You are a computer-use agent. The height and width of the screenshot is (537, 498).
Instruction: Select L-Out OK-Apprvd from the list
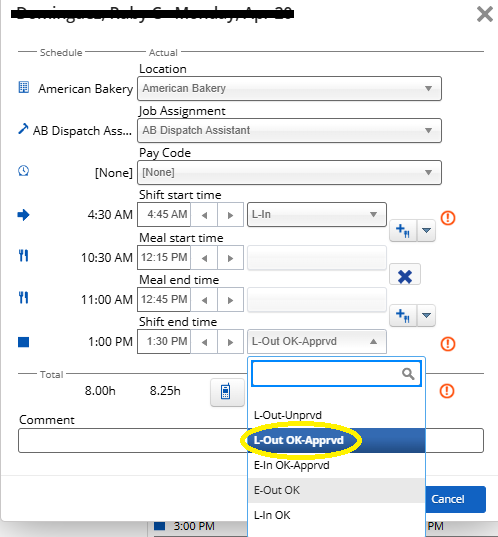pyautogui.click(x=336, y=440)
